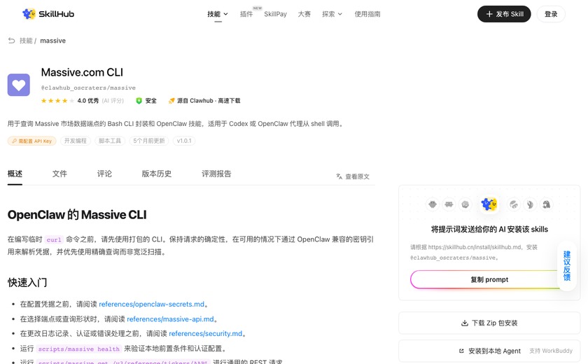Click the rocket icon by 源自 Clawhub
The image size is (588, 364).
(x=171, y=101)
